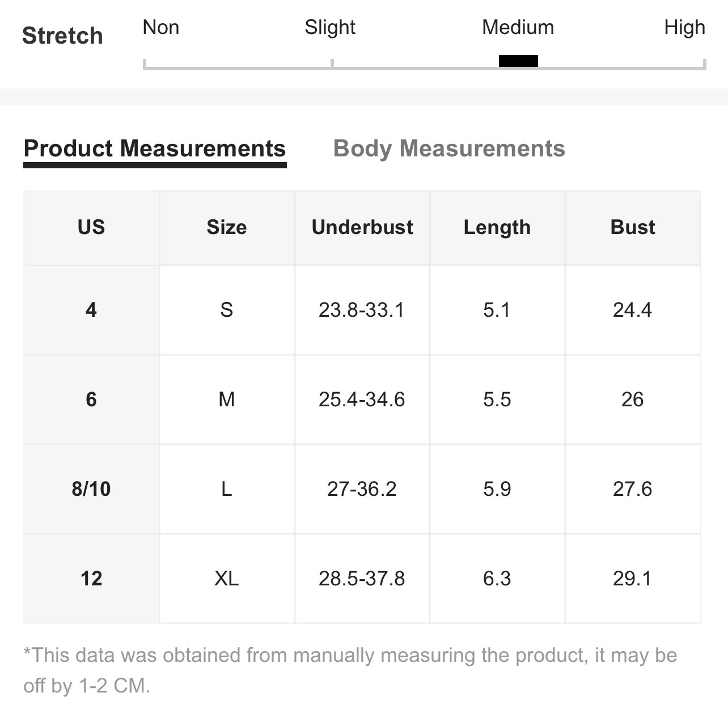
Task: Click the measurement disclaimer note
Action: pyautogui.click(x=350, y=670)
